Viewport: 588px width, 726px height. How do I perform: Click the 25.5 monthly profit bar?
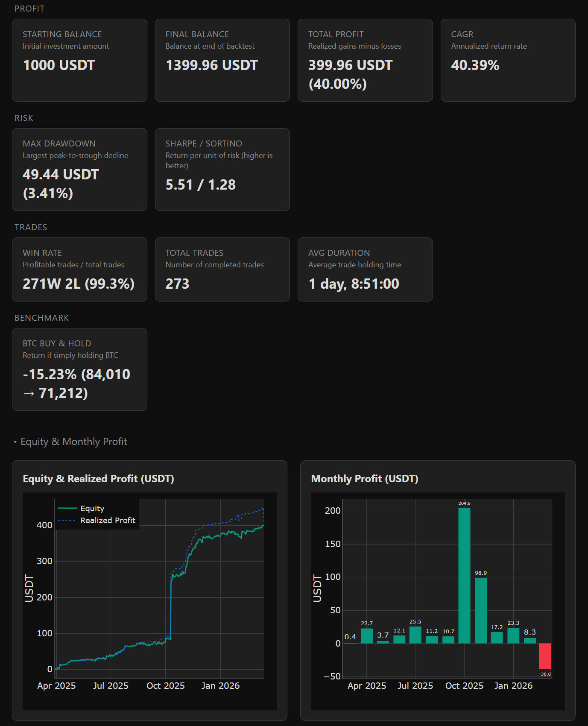point(415,635)
